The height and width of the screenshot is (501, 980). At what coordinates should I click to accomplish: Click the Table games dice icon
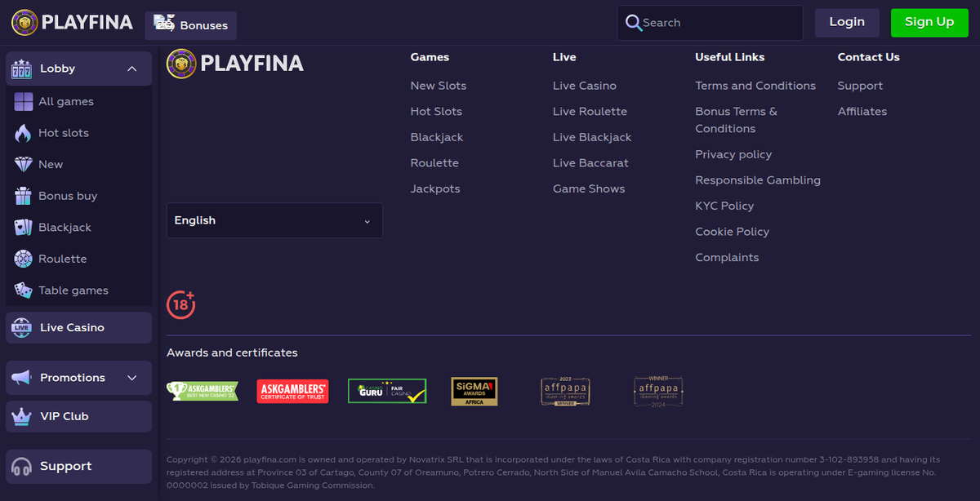24,290
